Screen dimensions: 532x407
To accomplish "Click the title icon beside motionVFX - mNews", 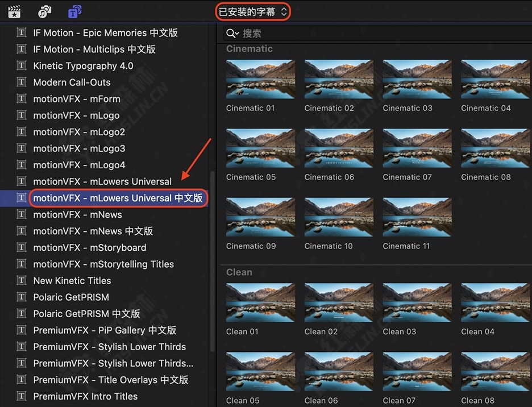I will pyautogui.click(x=22, y=214).
